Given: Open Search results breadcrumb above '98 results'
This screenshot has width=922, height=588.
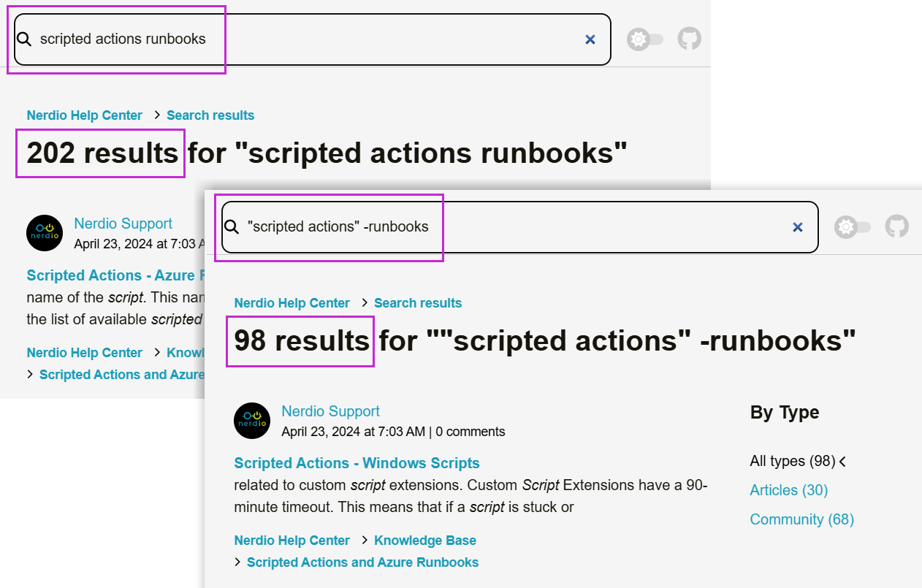Looking at the screenshot, I should (418, 303).
